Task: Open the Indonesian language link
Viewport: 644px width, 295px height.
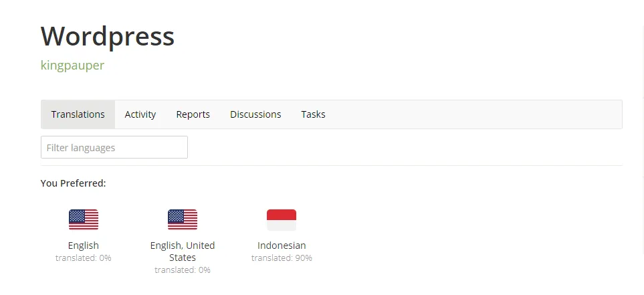Action: 282,245
